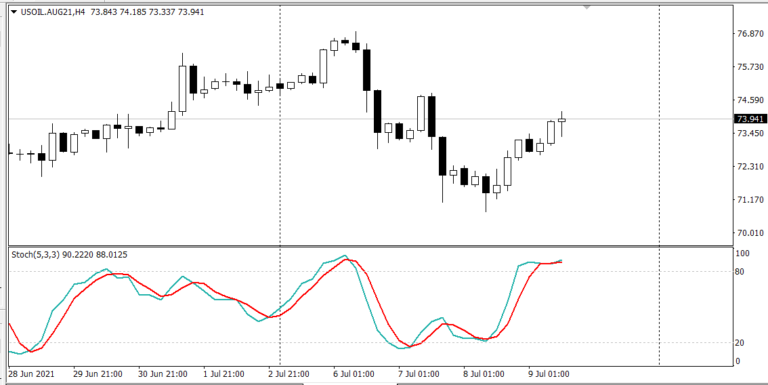Click the 6 Jul 01:00 time label

coord(354,374)
